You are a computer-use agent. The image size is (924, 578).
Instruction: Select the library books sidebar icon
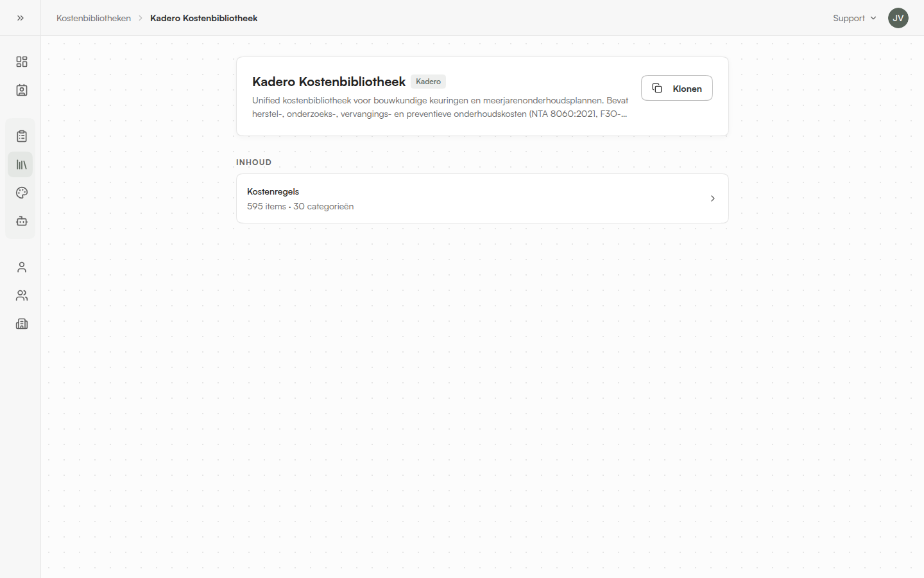[22, 164]
